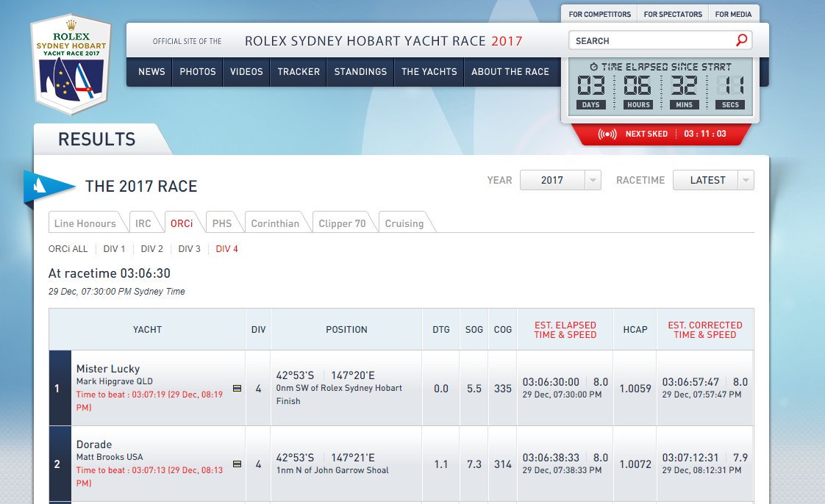Switch results filter to ORCi ALL
This screenshot has width=825, height=504.
click(68, 249)
